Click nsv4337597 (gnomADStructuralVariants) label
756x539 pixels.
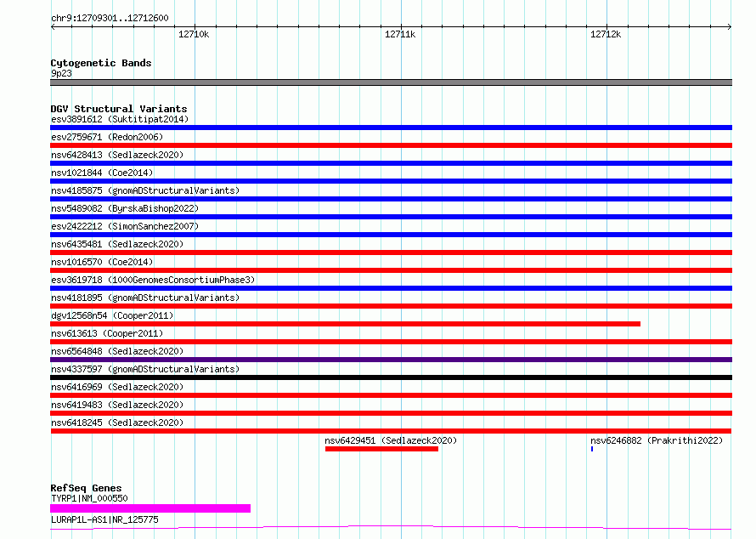click(x=145, y=369)
